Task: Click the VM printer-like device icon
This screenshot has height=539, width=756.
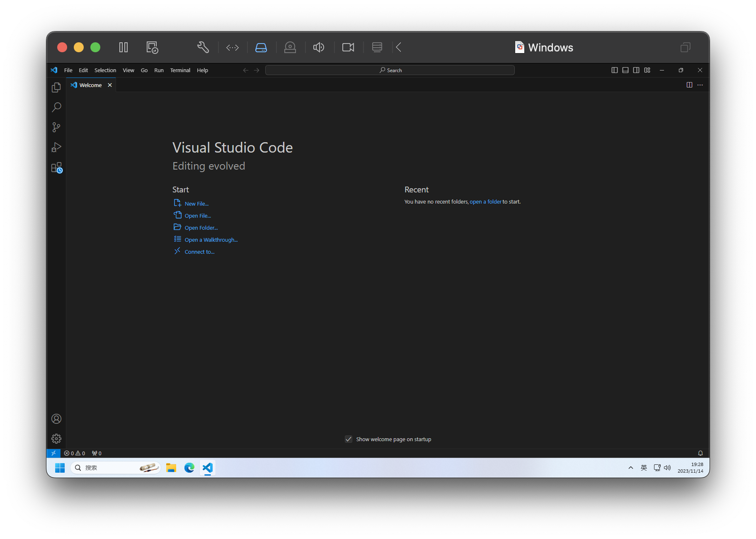Action: click(377, 47)
